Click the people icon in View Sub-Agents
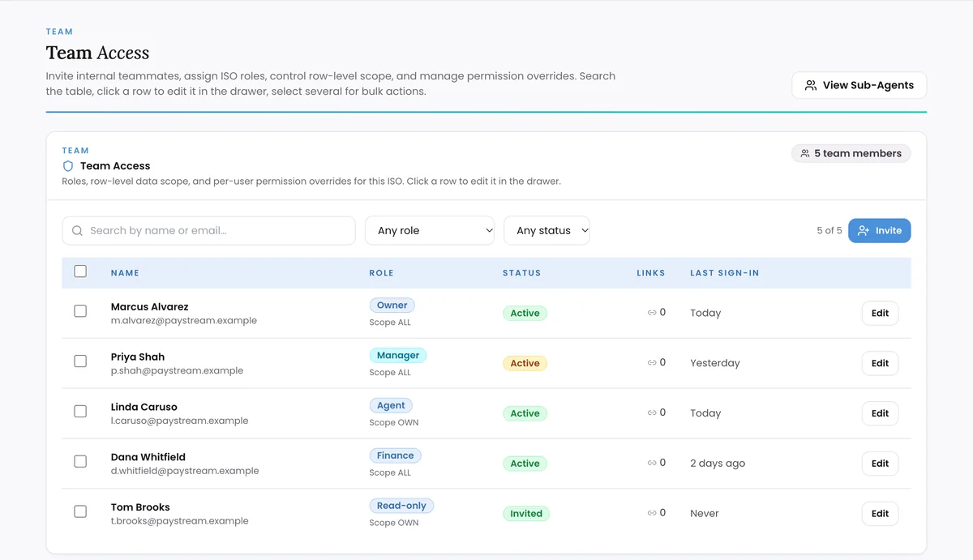The height and width of the screenshot is (560, 973). pos(811,85)
